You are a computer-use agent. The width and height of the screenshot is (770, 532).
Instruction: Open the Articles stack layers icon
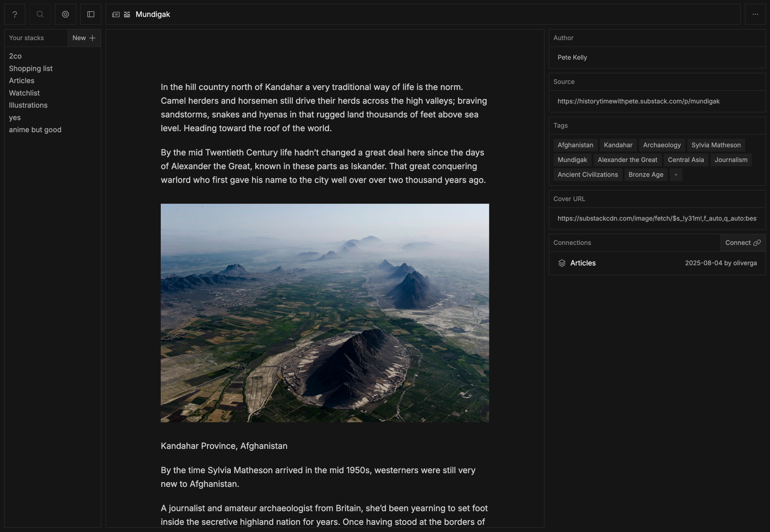pyautogui.click(x=562, y=263)
